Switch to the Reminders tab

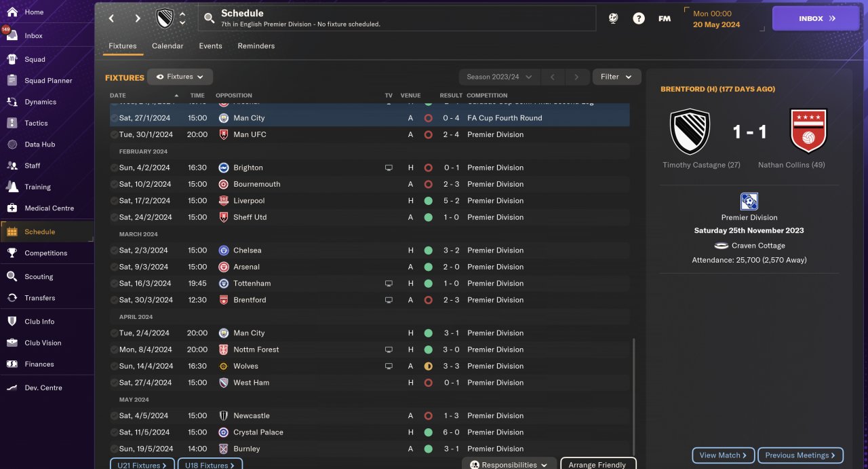(x=256, y=46)
